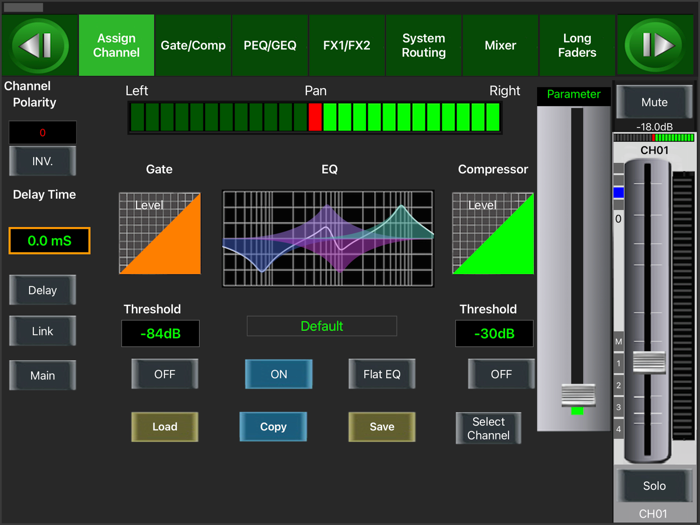Click the -18.0dB level readout

pyautogui.click(x=654, y=127)
